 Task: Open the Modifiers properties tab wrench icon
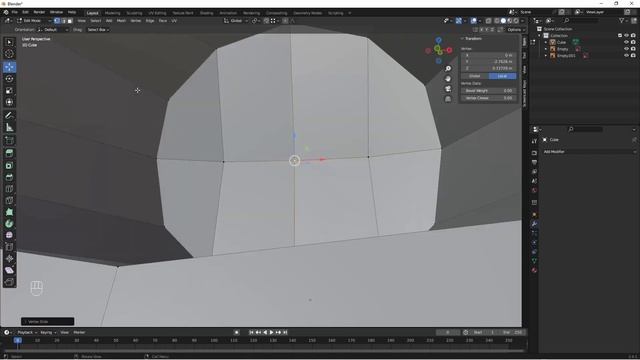tap(534, 224)
